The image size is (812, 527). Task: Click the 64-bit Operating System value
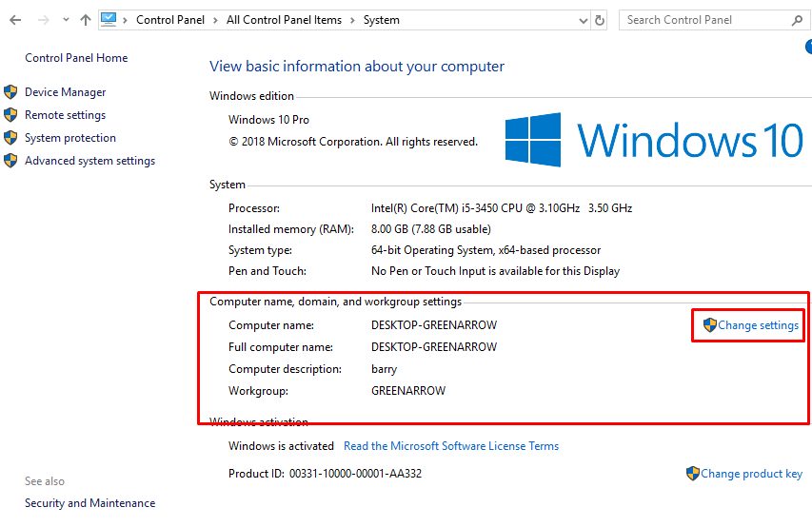pyautogui.click(x=485, y=250)
